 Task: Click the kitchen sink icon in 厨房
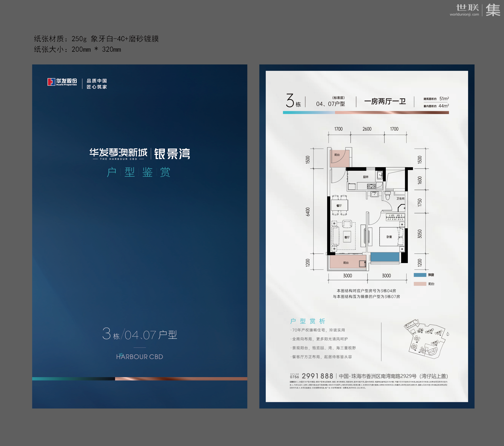380,175
